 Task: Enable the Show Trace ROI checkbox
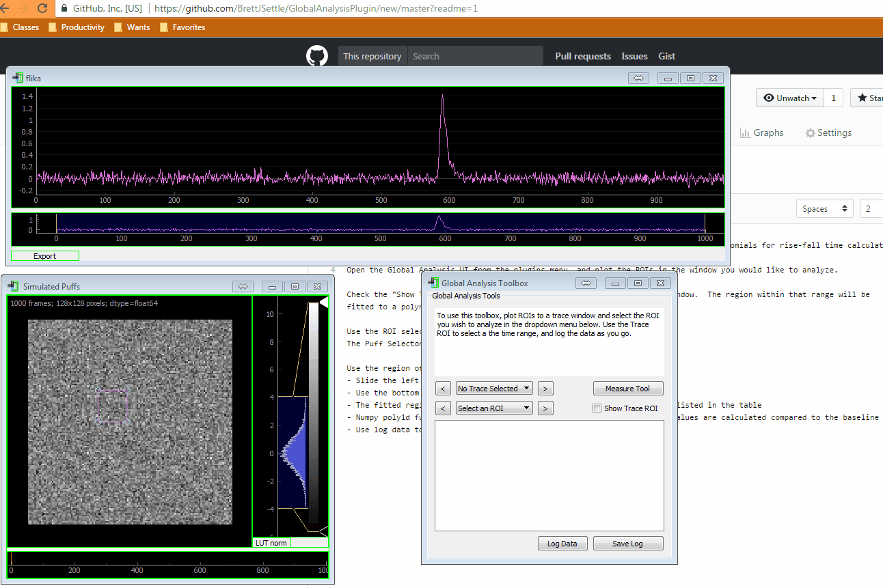pos(597,408)
